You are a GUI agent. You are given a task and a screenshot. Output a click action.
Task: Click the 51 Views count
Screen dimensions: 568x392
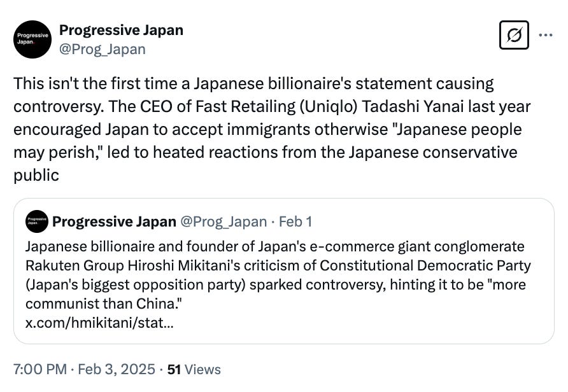[x=194, y=369]
